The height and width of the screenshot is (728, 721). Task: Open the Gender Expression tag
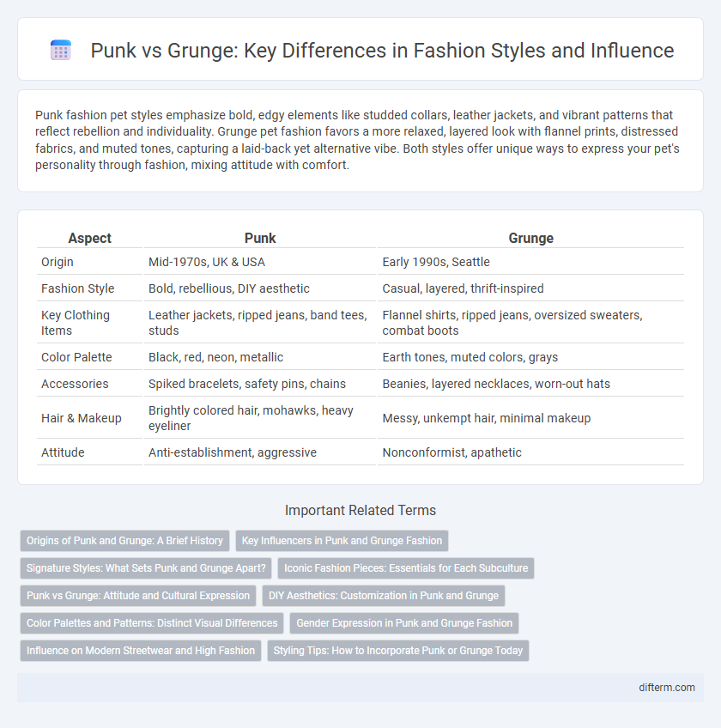pos(404,622)
